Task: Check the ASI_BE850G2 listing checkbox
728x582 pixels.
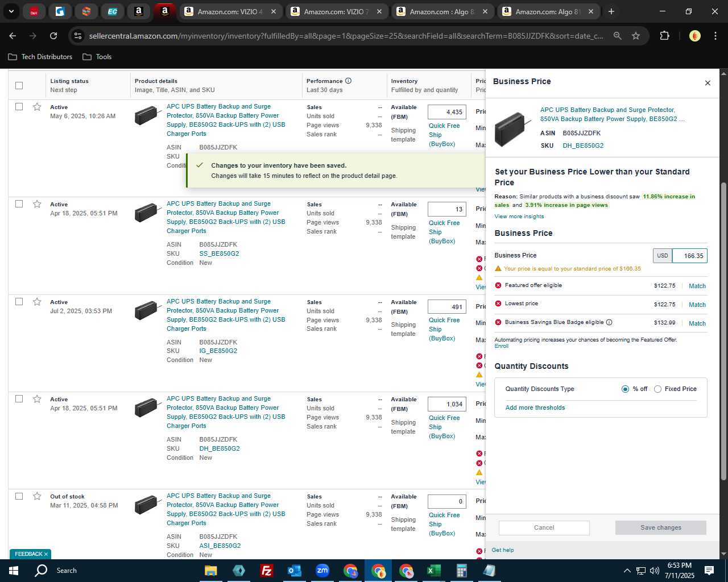Action: tap(19, 496)
